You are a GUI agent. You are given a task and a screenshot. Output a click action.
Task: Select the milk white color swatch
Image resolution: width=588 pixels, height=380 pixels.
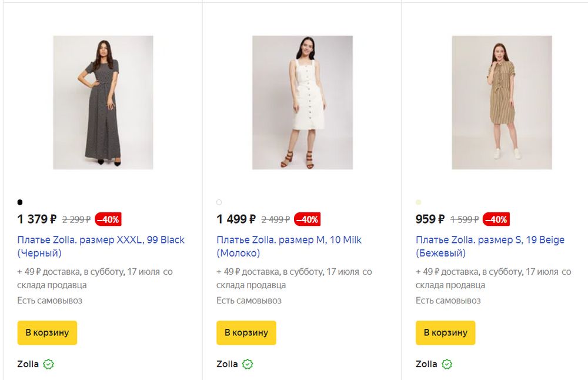click(219, 202)
